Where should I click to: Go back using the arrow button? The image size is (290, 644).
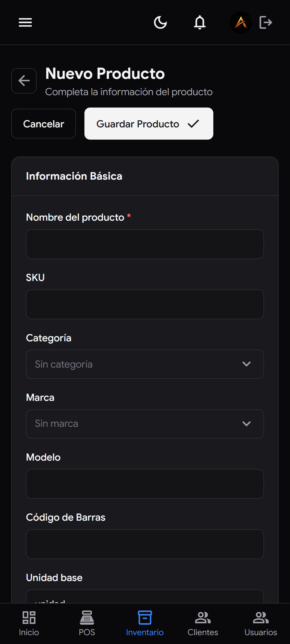pyautogui.click(x=24, y=81)
